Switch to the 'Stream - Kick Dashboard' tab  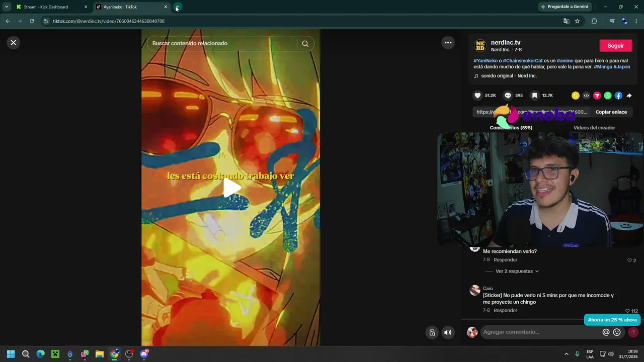[52, 7]
